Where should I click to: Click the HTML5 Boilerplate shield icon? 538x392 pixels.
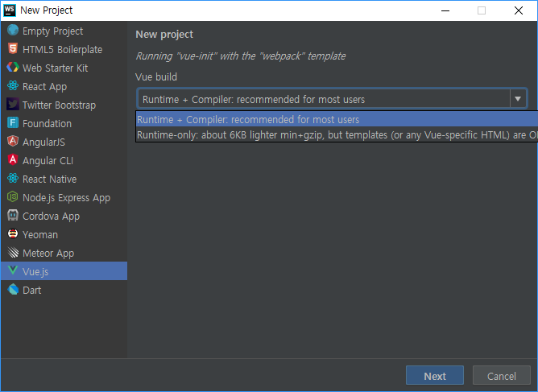click(13, 49)
